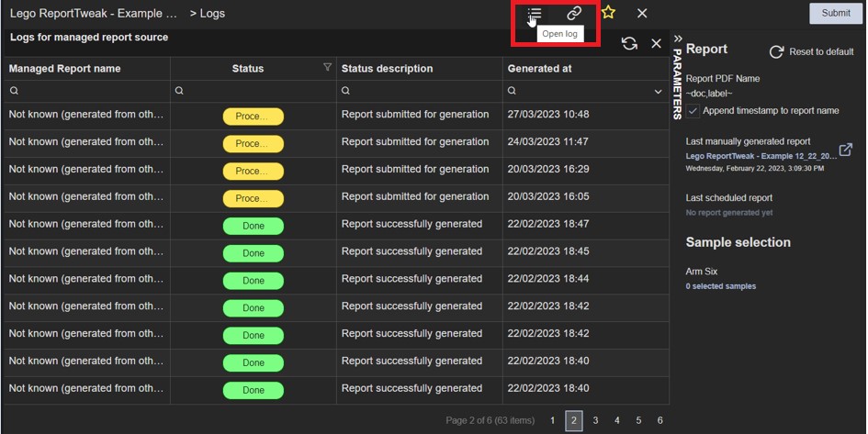This screenshot has width=868, height=434.
Task: Click the Status column filter icon
Action: click(x=327, y=68)
